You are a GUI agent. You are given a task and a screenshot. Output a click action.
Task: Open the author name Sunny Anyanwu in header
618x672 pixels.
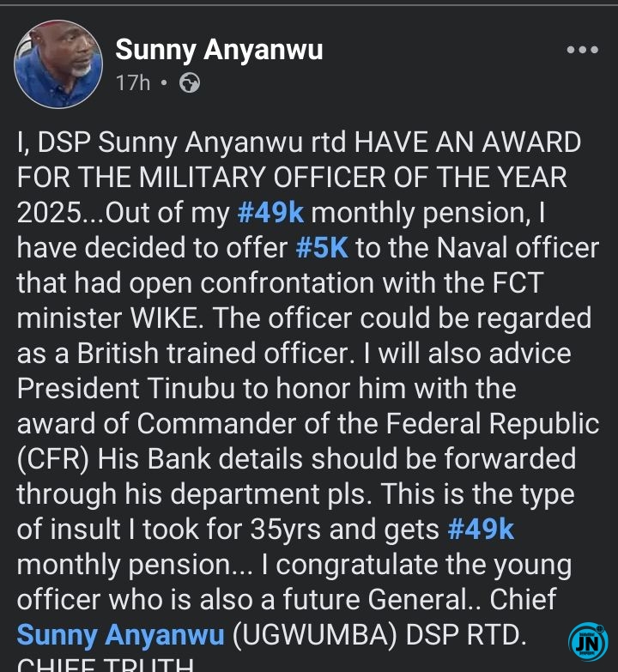click(219, 50)
